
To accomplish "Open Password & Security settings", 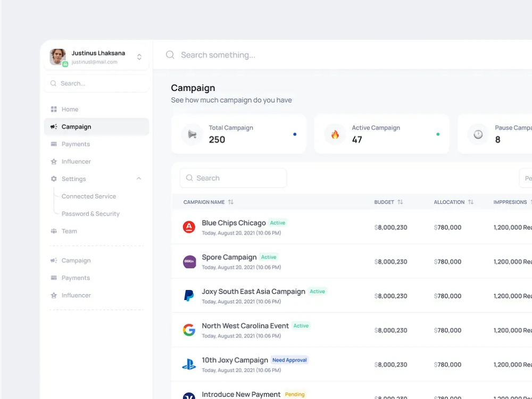I will coord(90,214).
